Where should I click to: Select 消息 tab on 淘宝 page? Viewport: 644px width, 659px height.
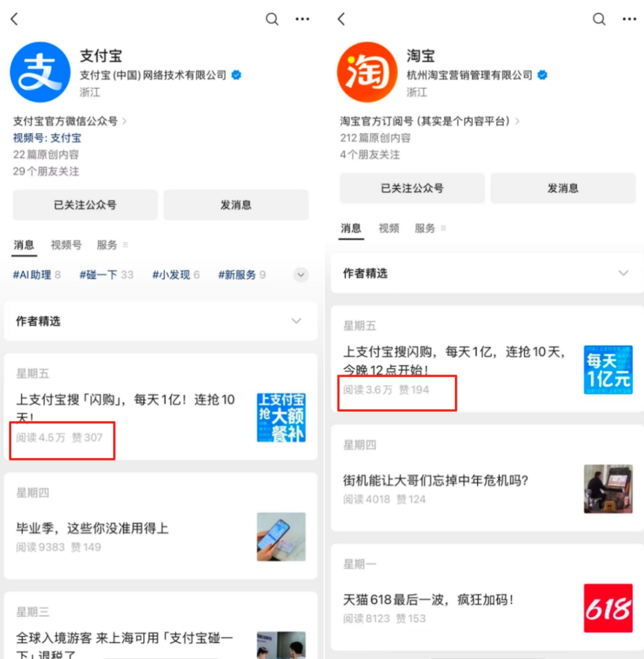(351, 228)
